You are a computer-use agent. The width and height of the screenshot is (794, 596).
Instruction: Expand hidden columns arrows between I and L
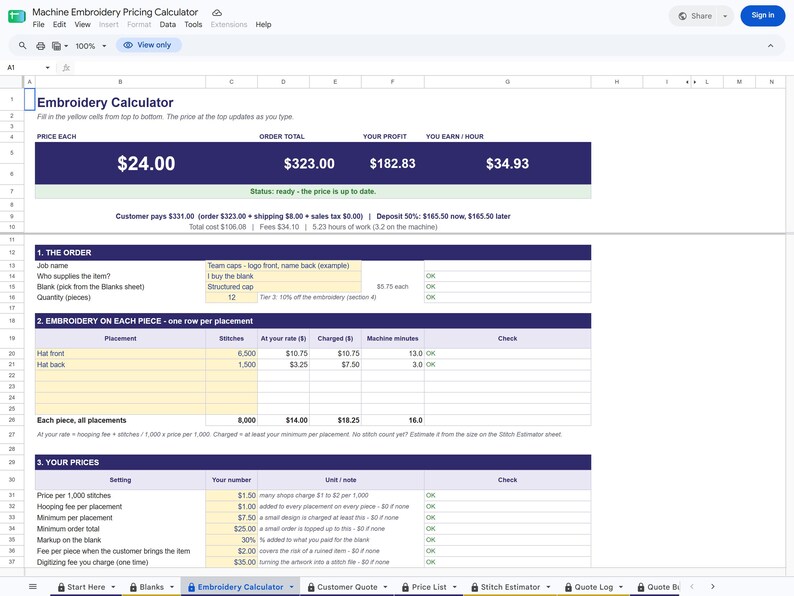click(x=691, y=82)
